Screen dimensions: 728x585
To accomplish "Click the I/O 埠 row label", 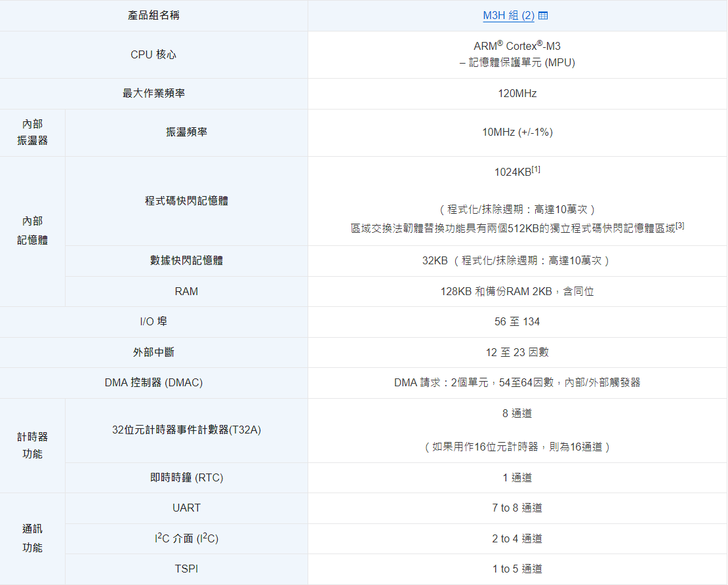I will coord(153,322).
